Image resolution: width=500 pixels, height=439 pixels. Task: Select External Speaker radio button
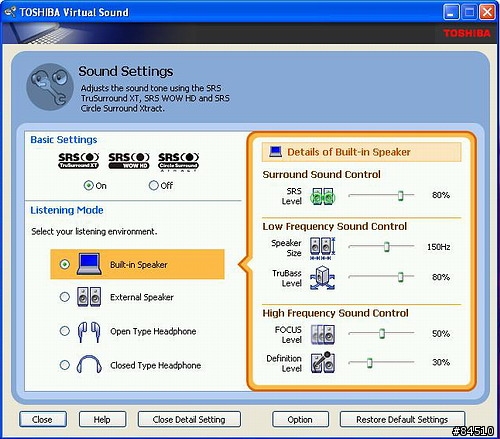tap(65, 297)
